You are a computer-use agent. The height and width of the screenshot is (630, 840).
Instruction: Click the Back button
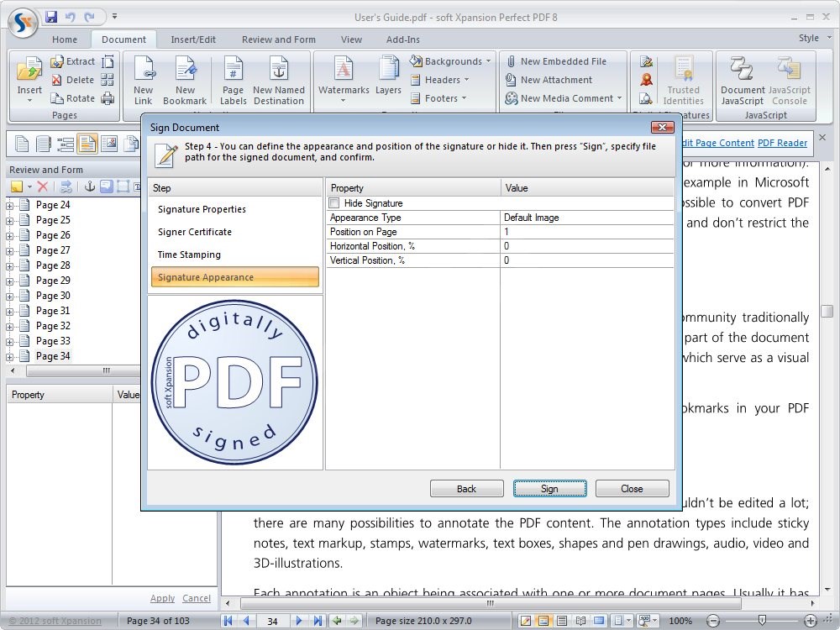point(466,489)
